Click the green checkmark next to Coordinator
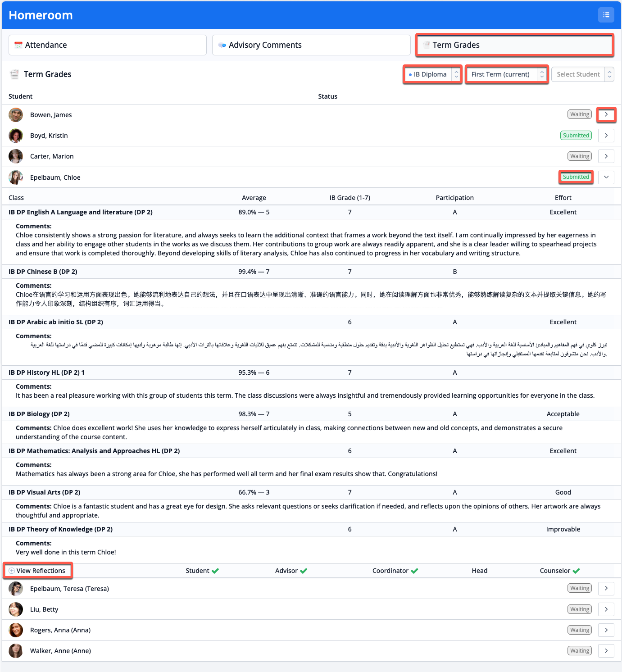The width and height of the screenshot is (622, 672). point(415,570)
